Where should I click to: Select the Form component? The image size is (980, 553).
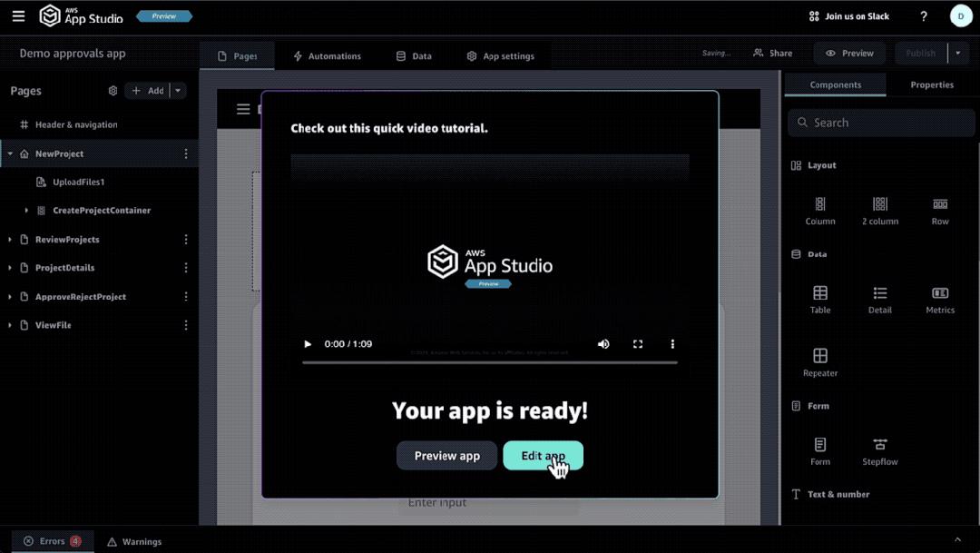pos(820,451)
